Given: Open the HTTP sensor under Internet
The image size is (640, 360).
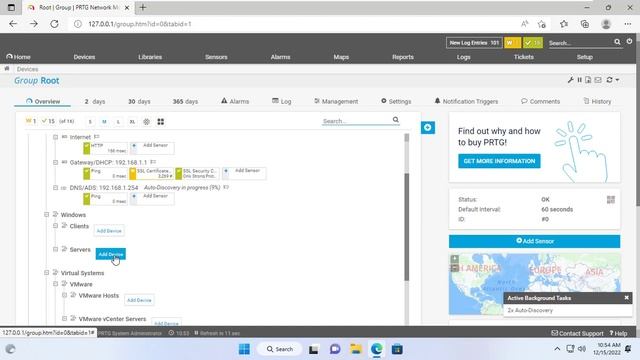Looking at the screenshot, I should click(105, 148).
